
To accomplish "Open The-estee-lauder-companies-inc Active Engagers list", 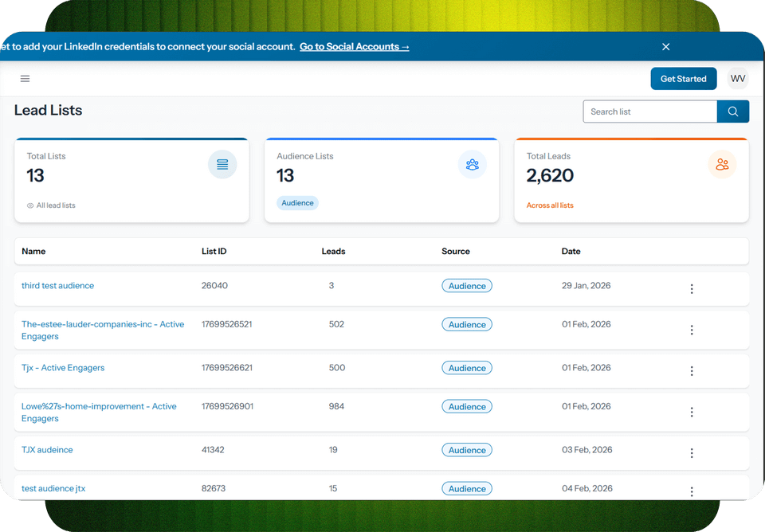I will [103, 331].
